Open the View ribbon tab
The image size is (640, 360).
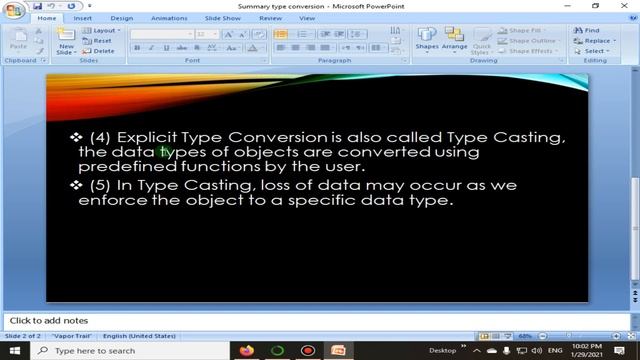point(307,18)
